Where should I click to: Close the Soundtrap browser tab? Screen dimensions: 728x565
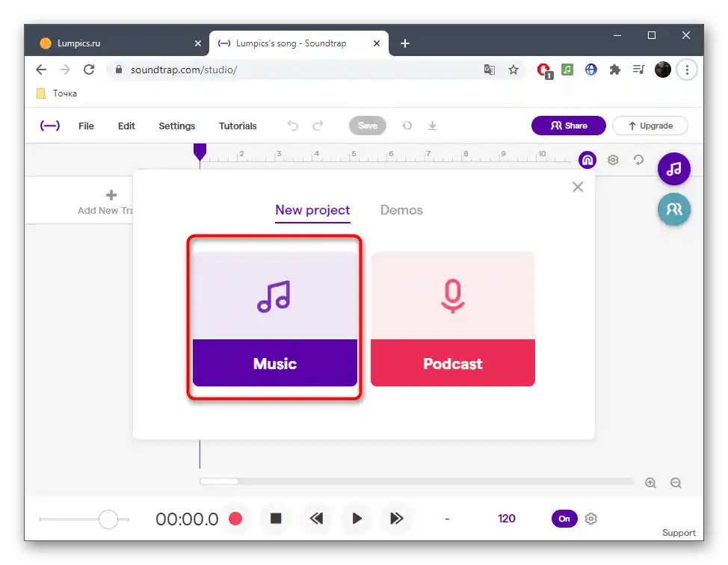[377, 43]
